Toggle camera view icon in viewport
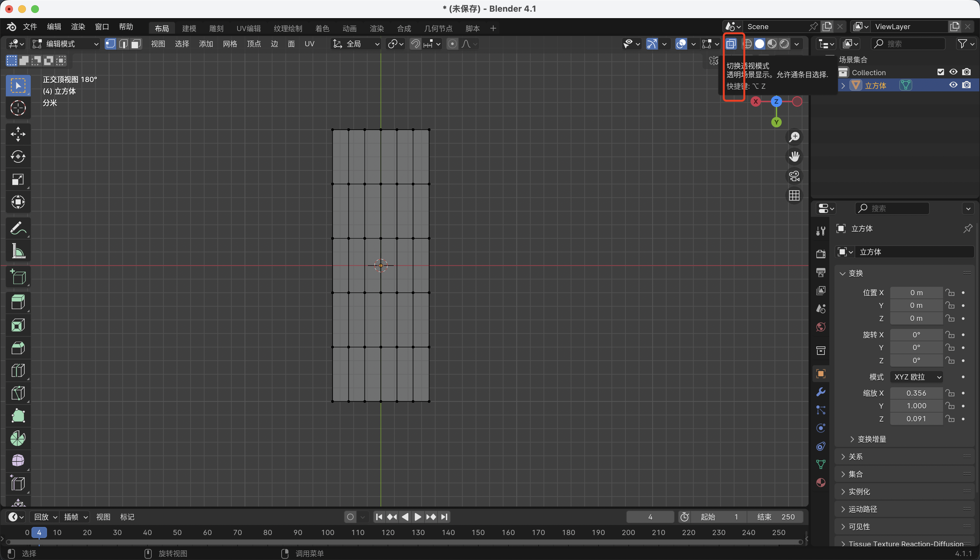 pyautogui.click(x=794, y=176)
